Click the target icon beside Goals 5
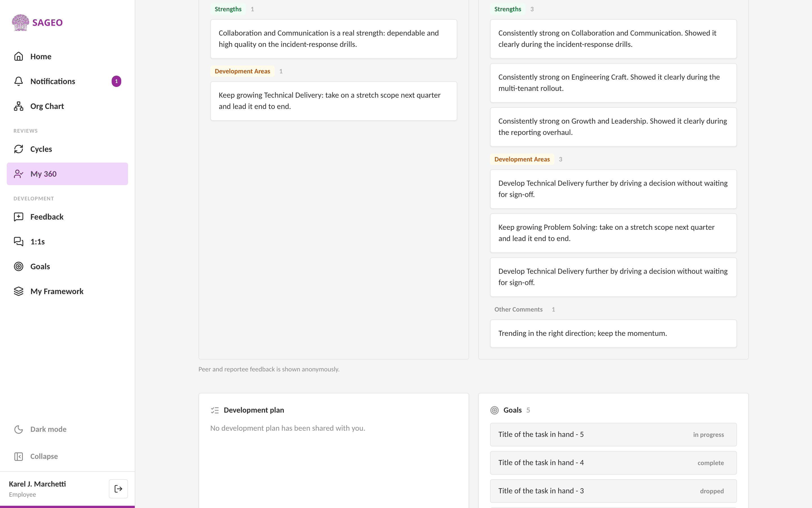The image size is (812, 508). pos(494,410)
